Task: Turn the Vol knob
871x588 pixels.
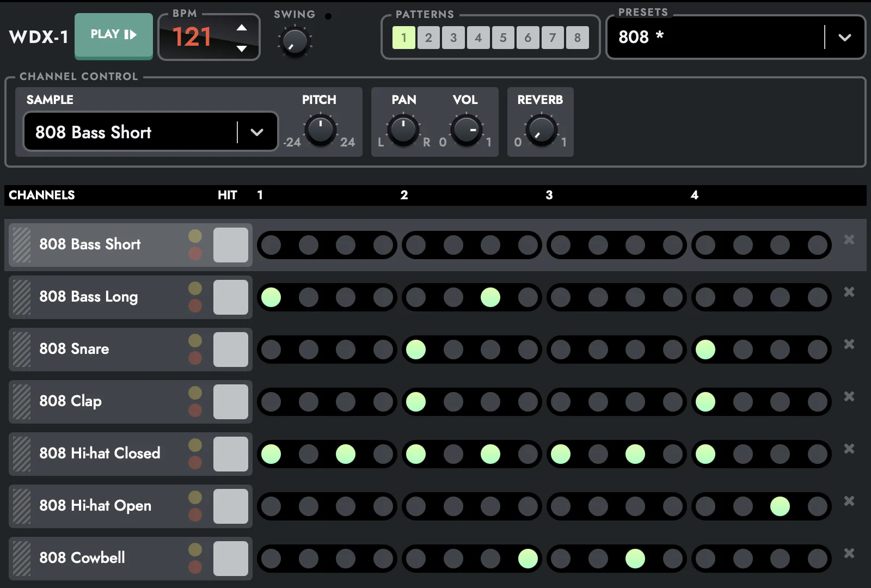Action: tap(467, 131)
